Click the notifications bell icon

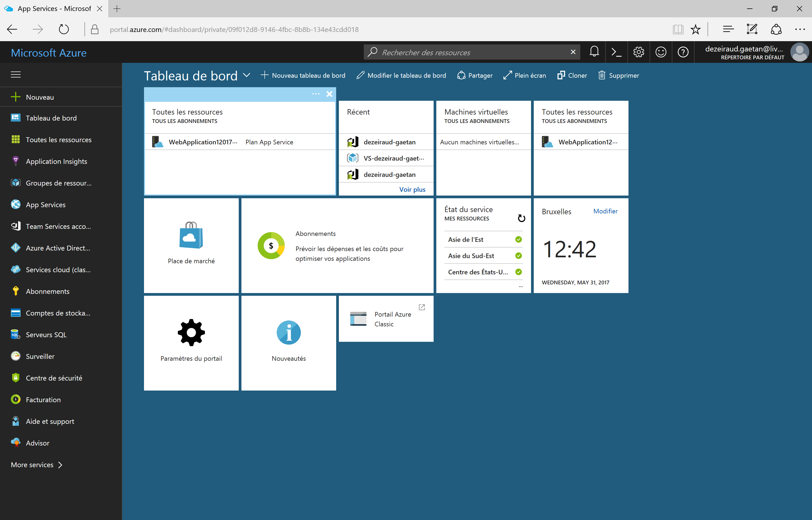594,52
